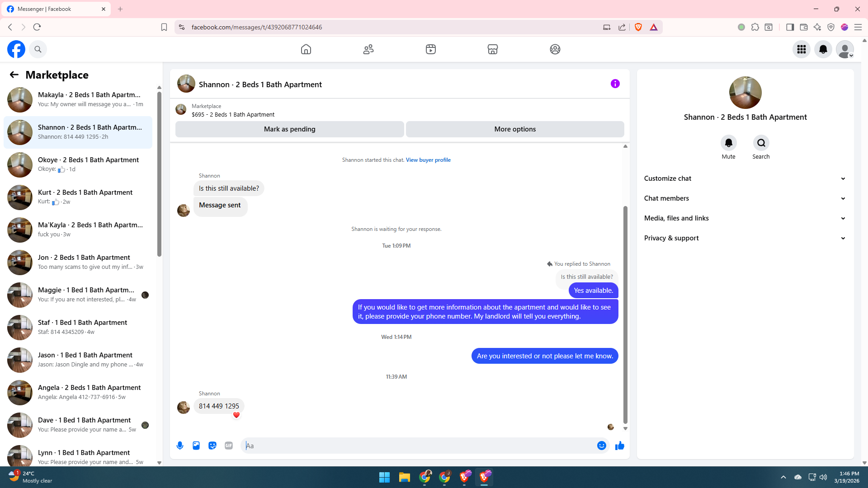868x488 pixels.
Task: Open View buyer profile link
Action: tap(428, 160)
